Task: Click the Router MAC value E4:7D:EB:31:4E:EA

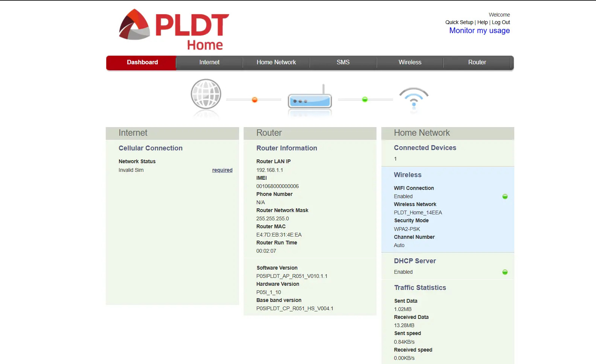Action: click(x=279, y=235)
